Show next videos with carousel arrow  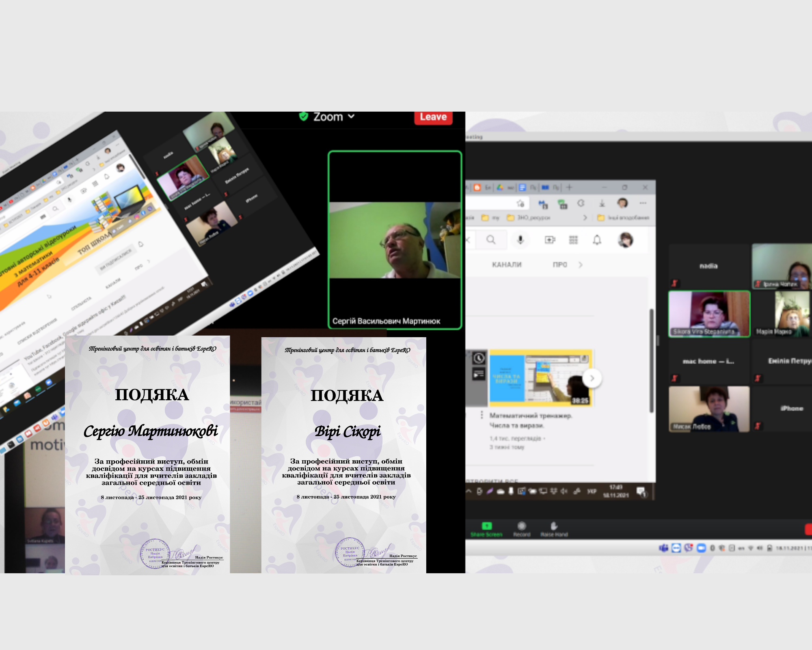point(592,378)
